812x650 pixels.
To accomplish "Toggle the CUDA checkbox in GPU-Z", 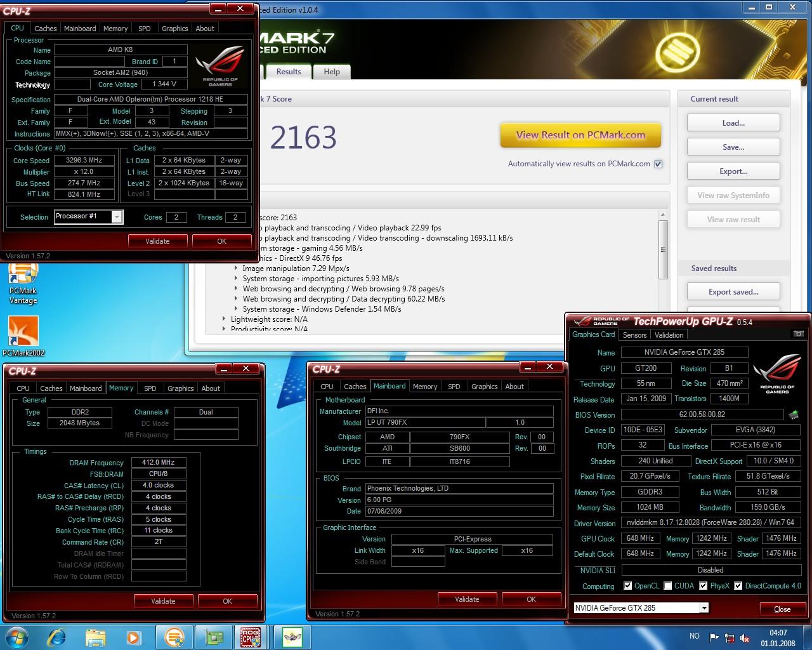I will click(667, 586).
